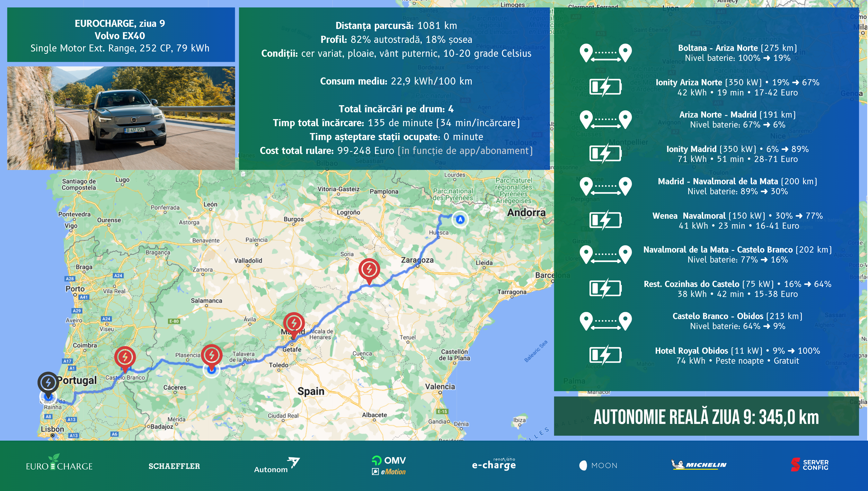Click '74 kWh • Peste noapte • Gratuit'
Screen dimensions: 868x491
point(738,361)
